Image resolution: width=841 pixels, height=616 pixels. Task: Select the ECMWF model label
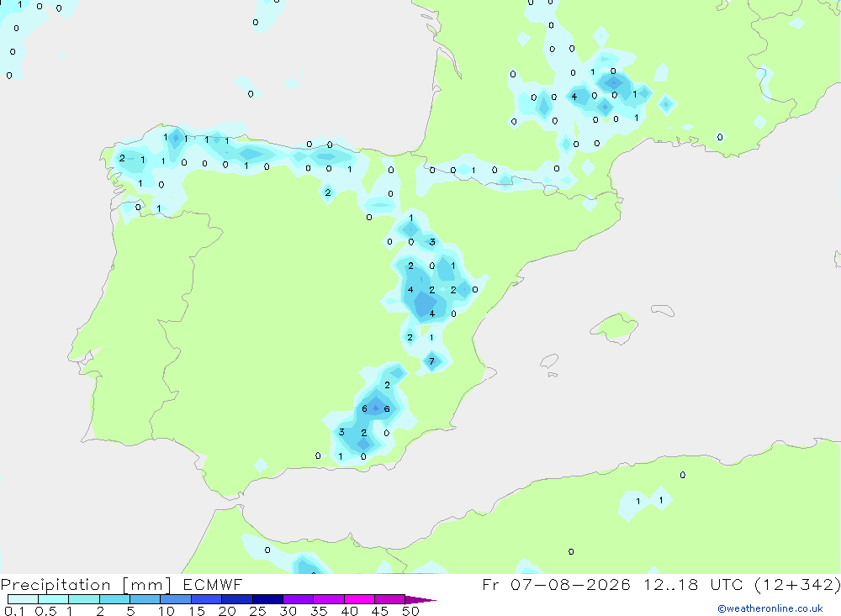tap(213, 584)
